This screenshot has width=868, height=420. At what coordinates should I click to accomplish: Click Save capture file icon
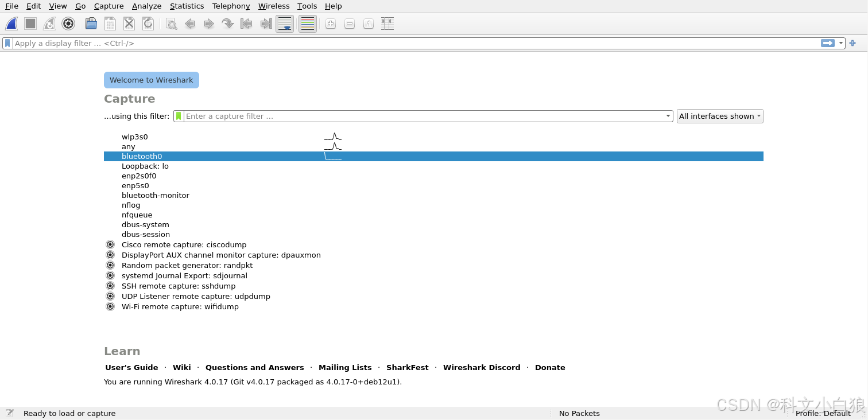pos(110,24)
